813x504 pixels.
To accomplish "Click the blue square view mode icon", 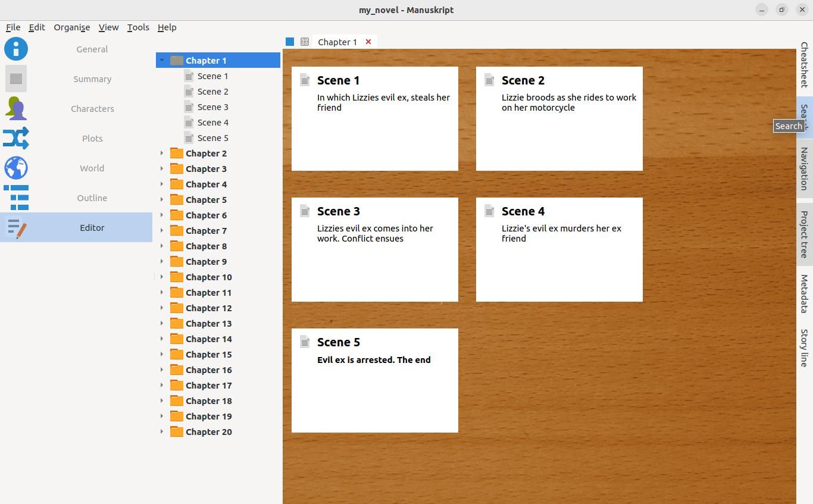I will 290,42.
